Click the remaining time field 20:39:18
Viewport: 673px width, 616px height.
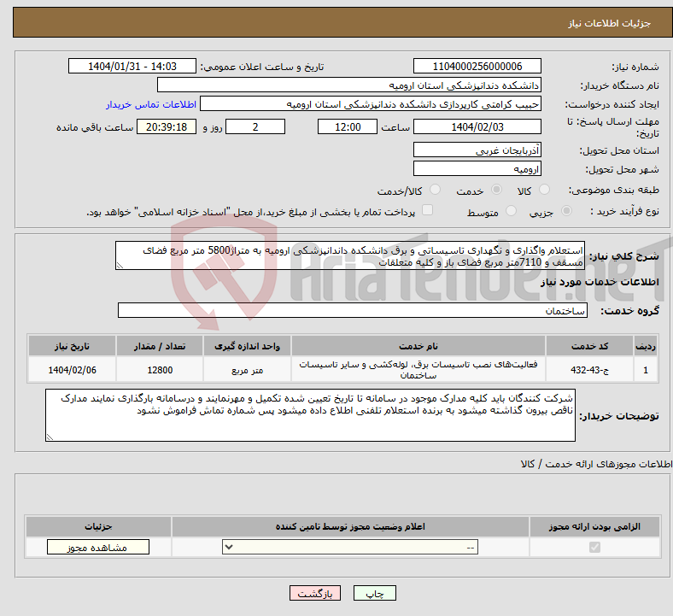click(x=167, y=126)
